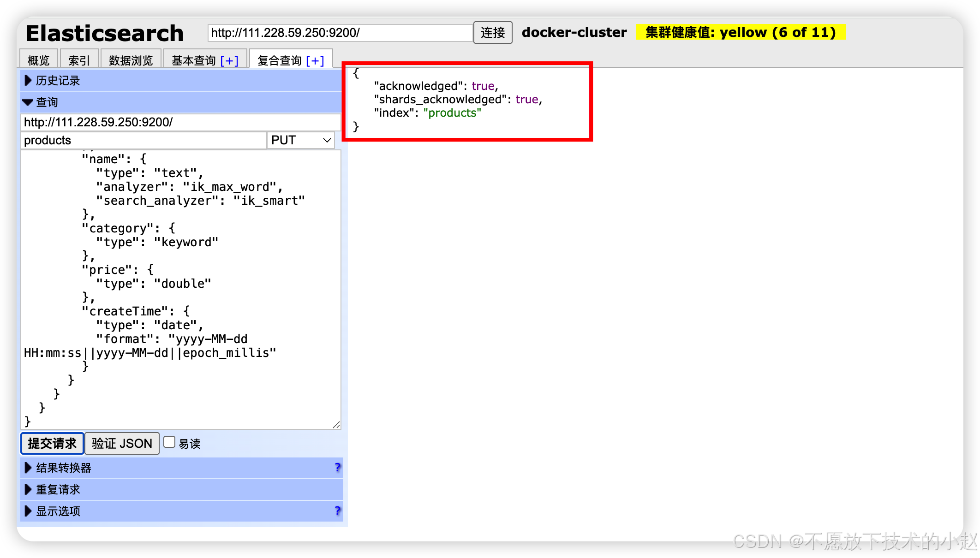Go to the 数据浏览 tab
Image resolution: width=980 pixels, height=558 pixels.
point(131,61)
